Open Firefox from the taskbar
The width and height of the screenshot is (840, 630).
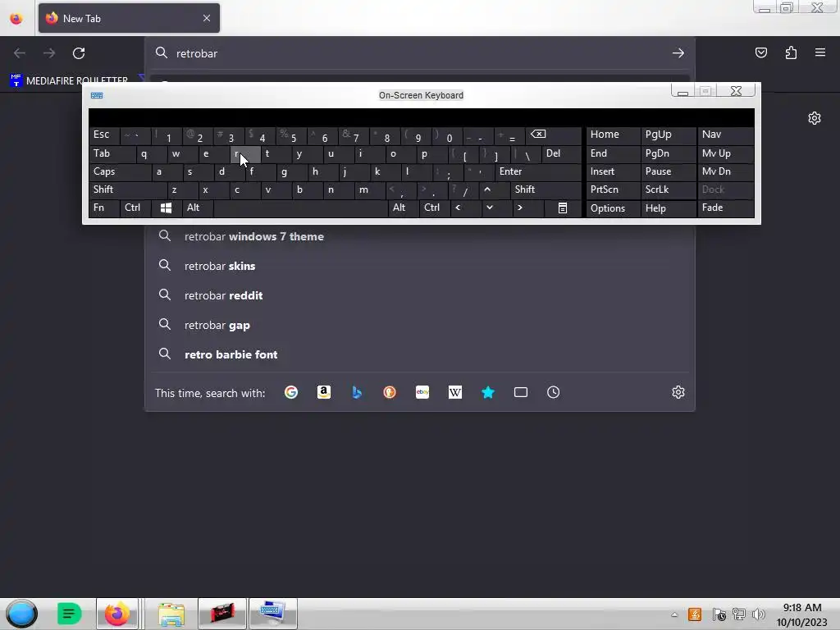(116, 614)
